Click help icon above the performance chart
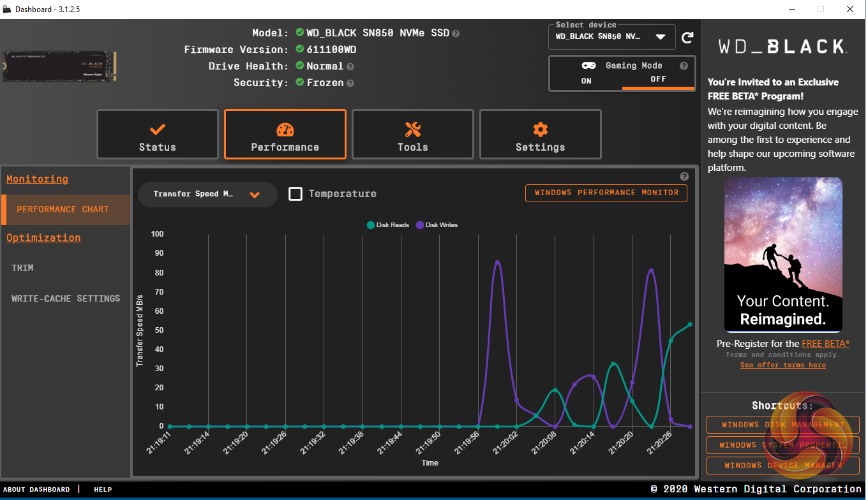The height and width of the screenshot is (500, 868). pyautogui.click(x=684, y=177)
